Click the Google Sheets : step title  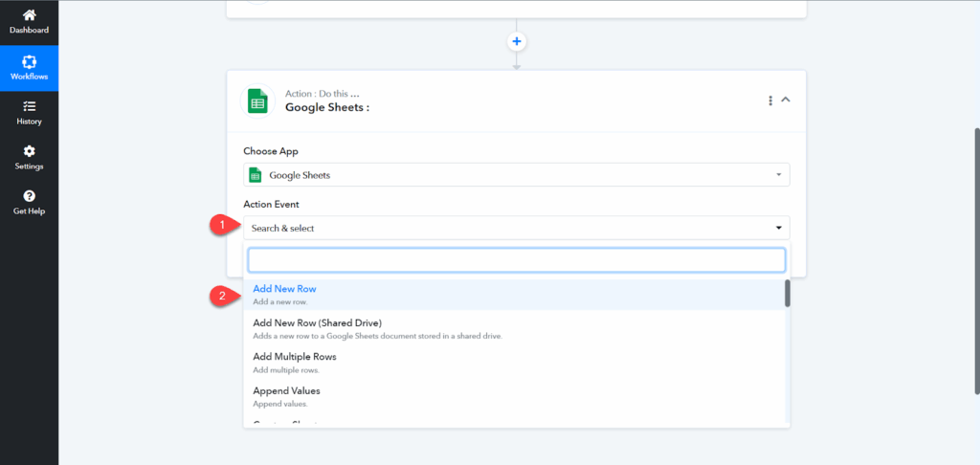(327, 107)
